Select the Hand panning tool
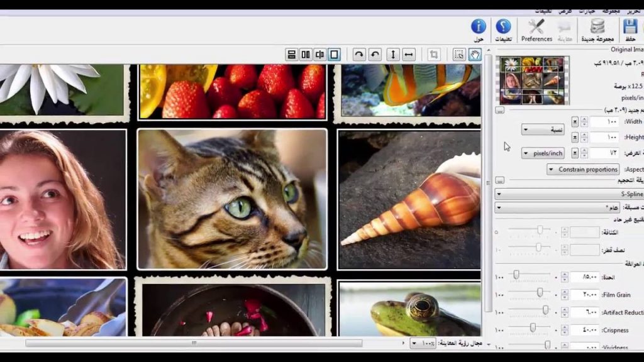The width and height of the screenshot is (644, 362). pyautogui.click(x=475, y=55)
